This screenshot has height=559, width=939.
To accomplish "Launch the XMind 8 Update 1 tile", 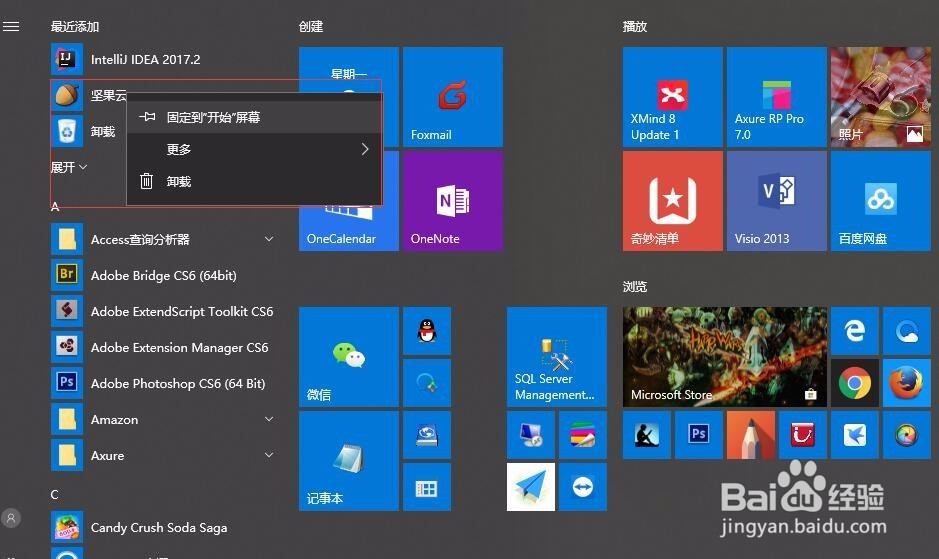I will 673,97.
